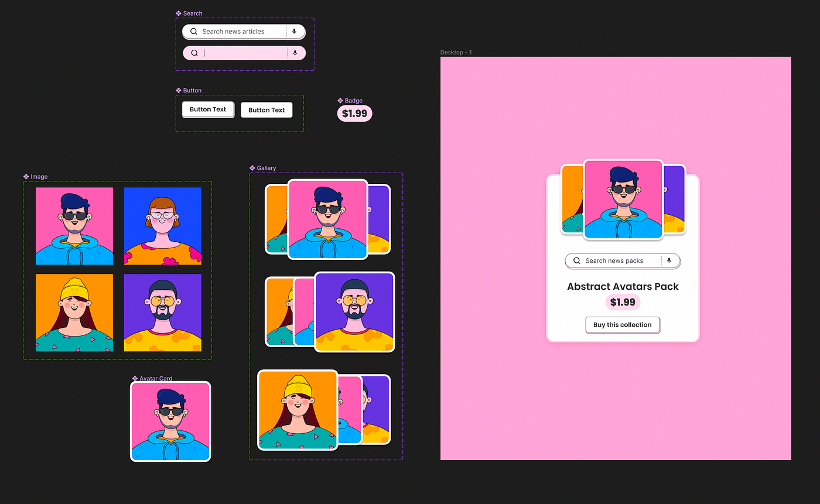The width and height of the screenshot is (820, 504).
Task: Select the Search component set label
Action: 193,13
